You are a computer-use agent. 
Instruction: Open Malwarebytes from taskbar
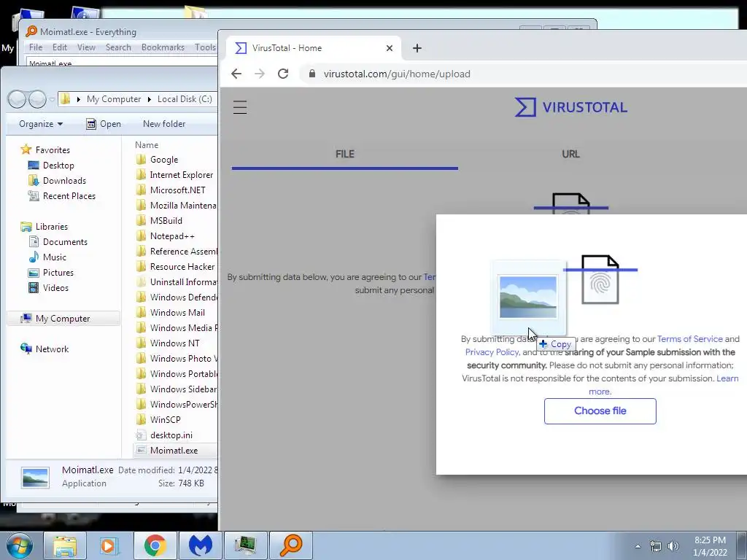200,545
